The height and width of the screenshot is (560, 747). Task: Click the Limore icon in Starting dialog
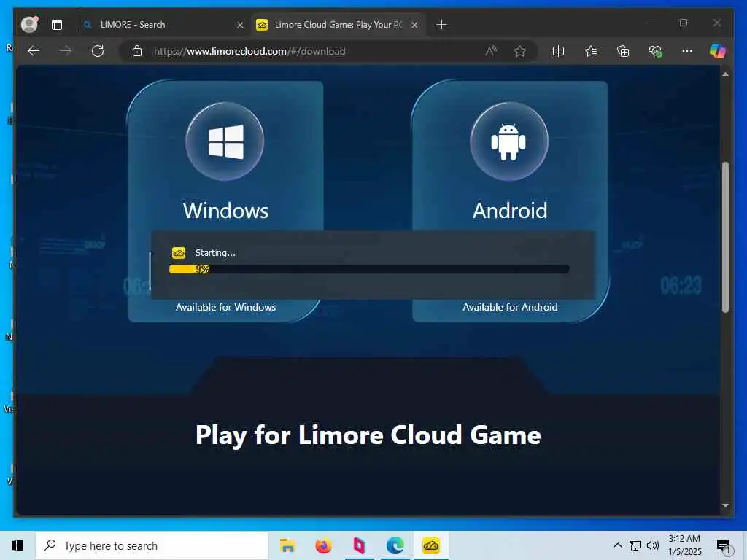[x=179, y=253]
